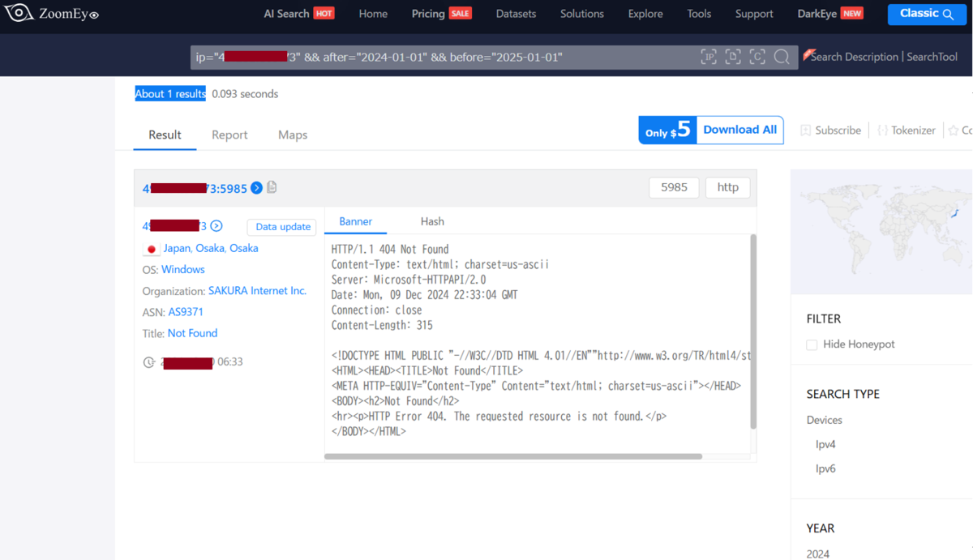
Task: Switch to the Result tab
Action: tap(165, 135)
